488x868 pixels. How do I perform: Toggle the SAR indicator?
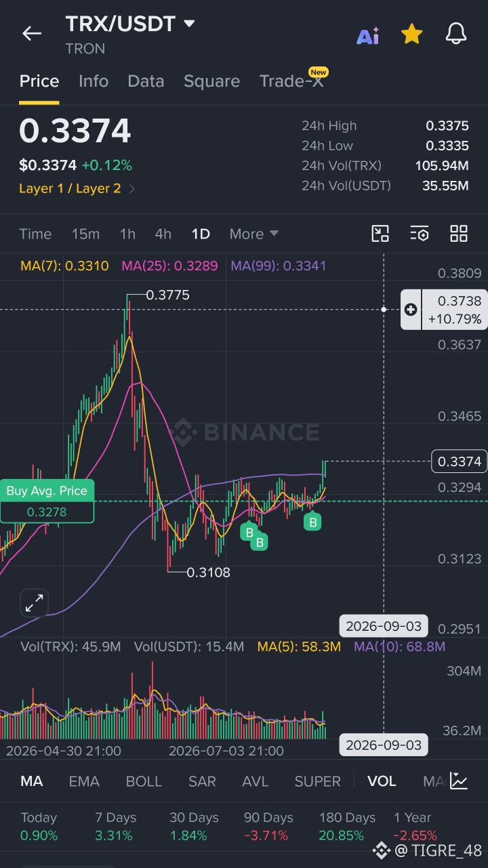[202, 781]
